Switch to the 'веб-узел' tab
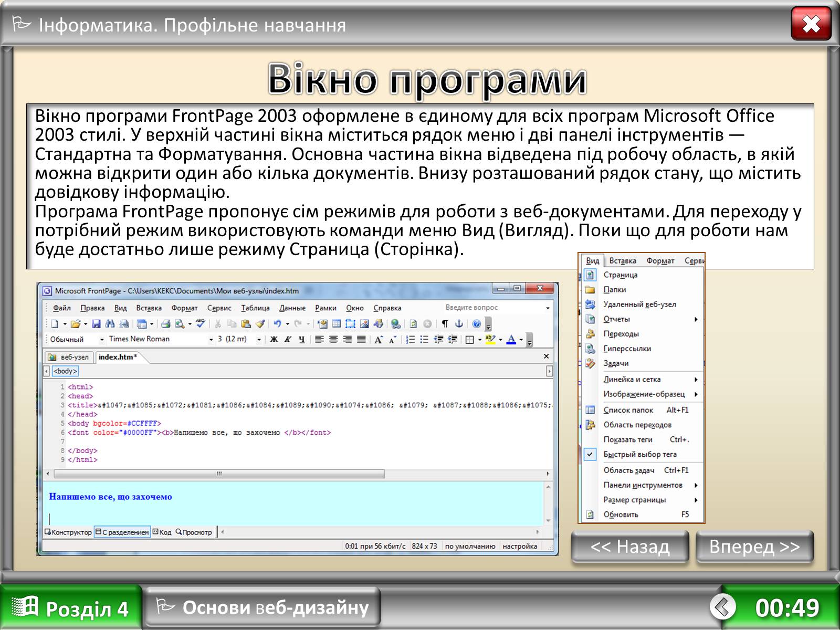The width and height of the screenshot is (840, 630). click(69, 357)
